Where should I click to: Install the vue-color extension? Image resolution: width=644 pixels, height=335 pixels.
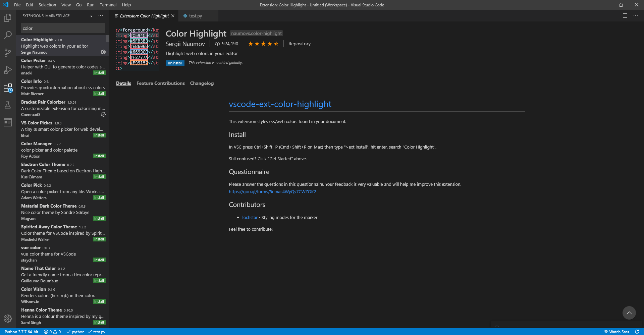pos(99,260)
